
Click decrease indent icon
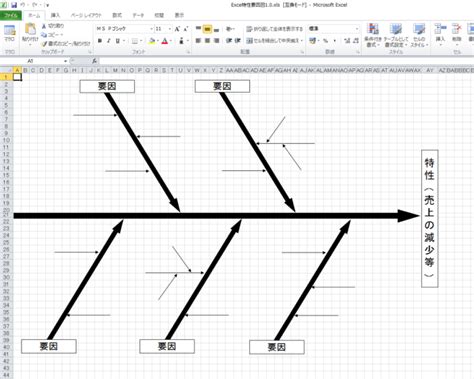(229, 41)
